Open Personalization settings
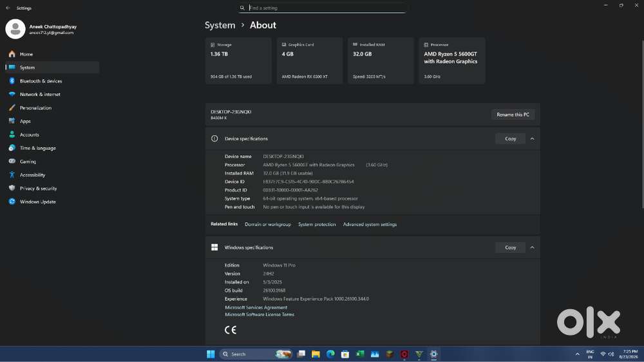This screenshot has width=644, height=362. click(x=52, y=108)
